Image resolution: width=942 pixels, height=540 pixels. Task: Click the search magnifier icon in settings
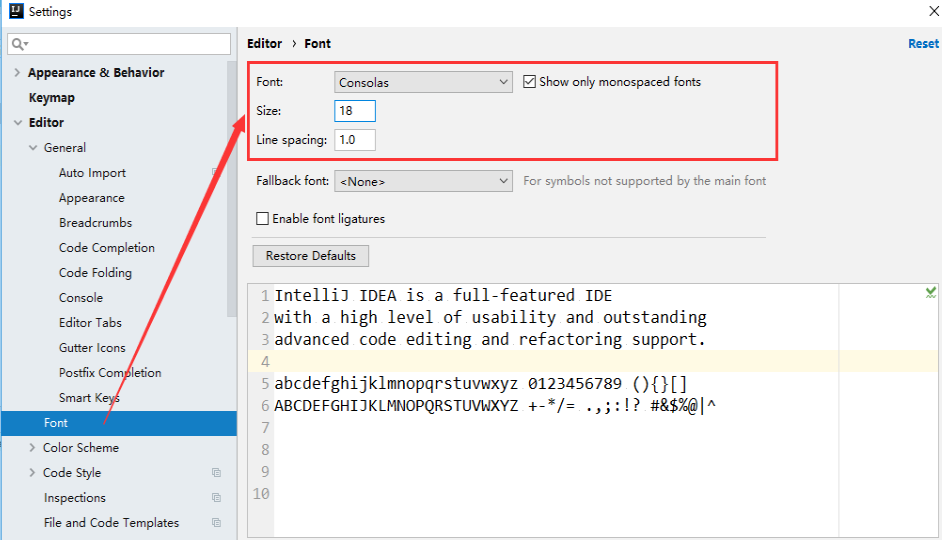click(17, 44)
